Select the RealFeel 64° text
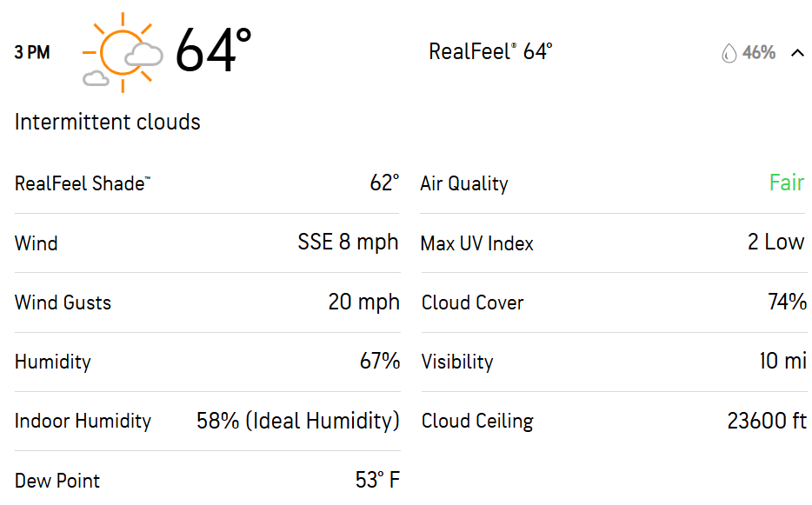 490,51
